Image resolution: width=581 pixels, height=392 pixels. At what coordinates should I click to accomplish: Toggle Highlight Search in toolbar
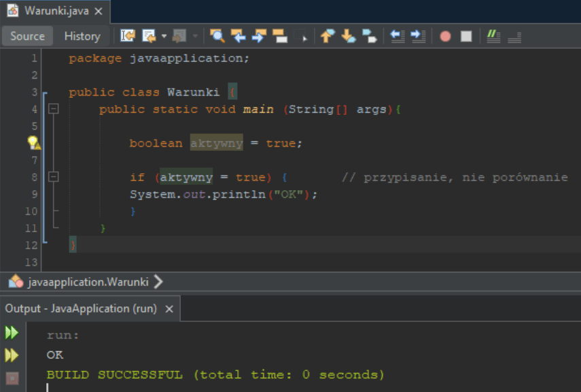[279, 36]
